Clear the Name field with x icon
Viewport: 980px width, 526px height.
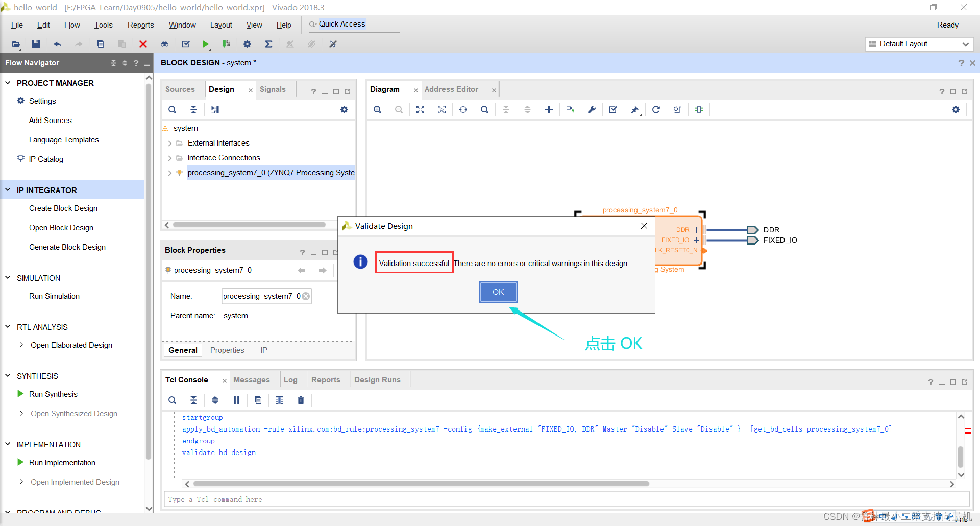point(306,296)
